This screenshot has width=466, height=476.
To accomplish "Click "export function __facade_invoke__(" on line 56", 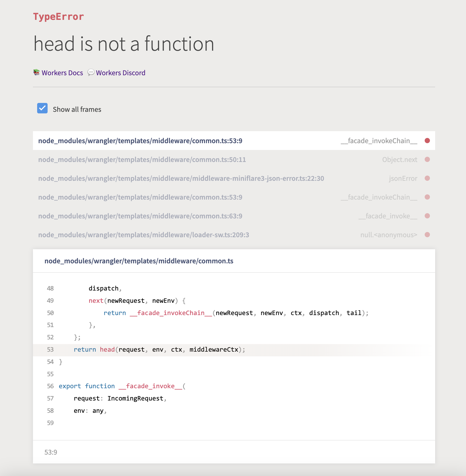I will (x=122, y=386).
